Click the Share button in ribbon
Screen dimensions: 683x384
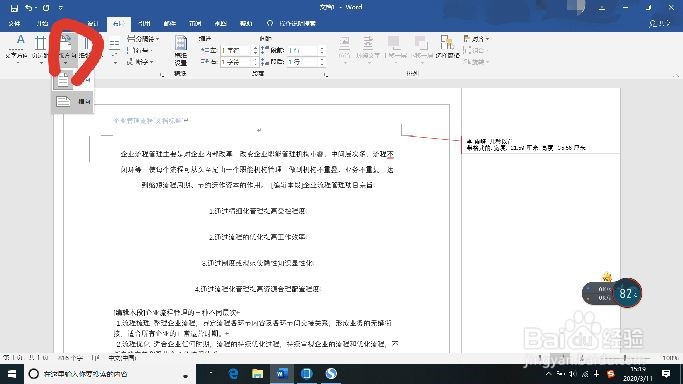(659, 23)
